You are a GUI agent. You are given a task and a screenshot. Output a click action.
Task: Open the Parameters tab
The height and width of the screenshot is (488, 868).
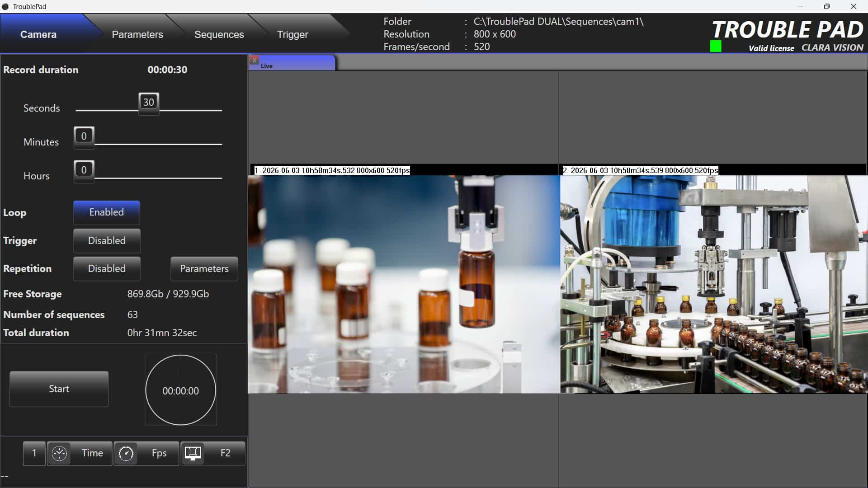pyautogui.click(x=137, y=34)
